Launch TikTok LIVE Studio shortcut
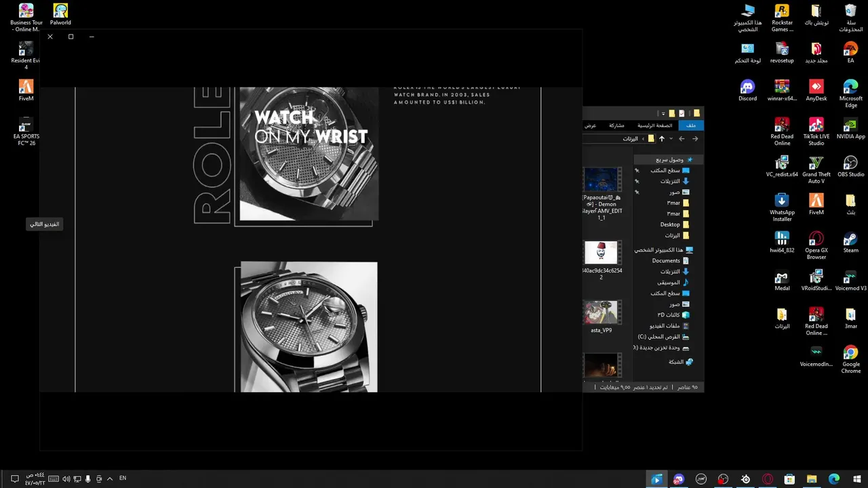868x488 pixels. [816, 131]
